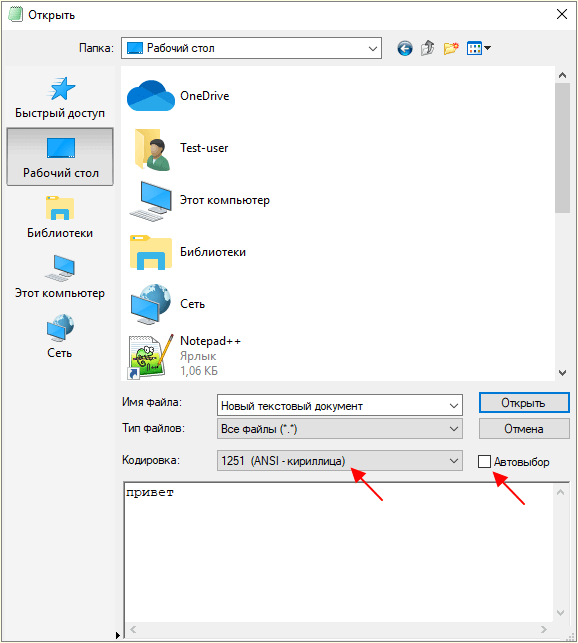Select Сеть in the left sidebar
578x643 pixels.
(x=60, y=337)
